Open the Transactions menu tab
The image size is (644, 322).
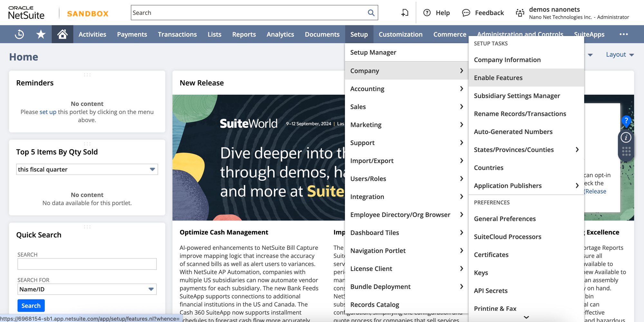tap(177, 34)
